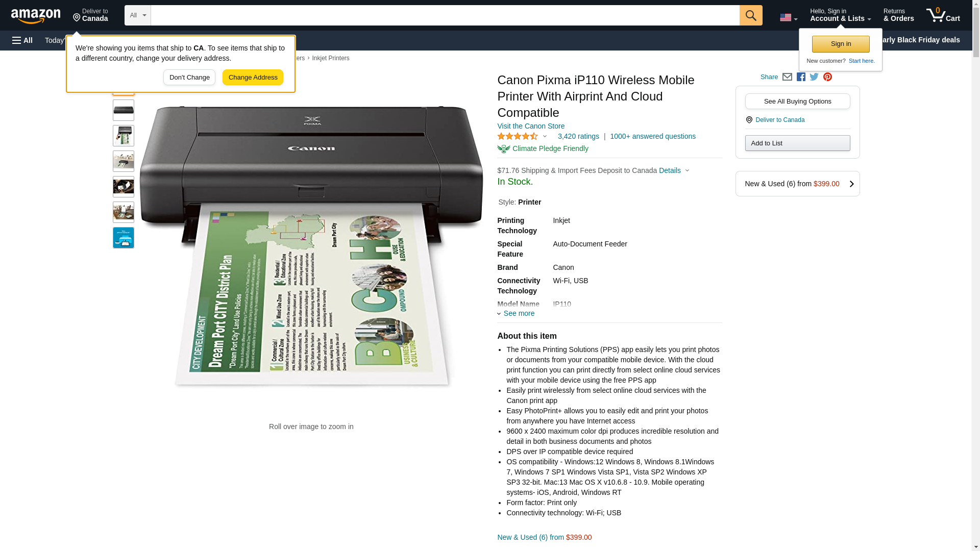Share product on Twitter icon
980x551 pixels.
click(x=814, y=77)
